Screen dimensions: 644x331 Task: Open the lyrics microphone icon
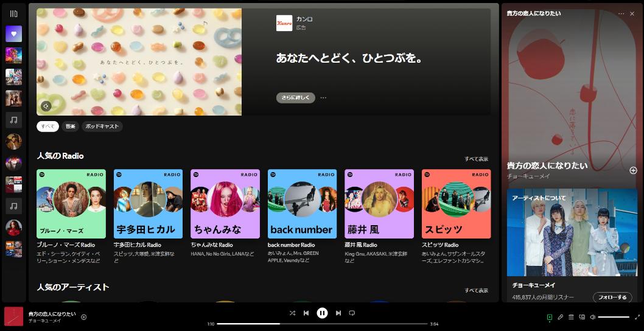[x=560, y=317]
